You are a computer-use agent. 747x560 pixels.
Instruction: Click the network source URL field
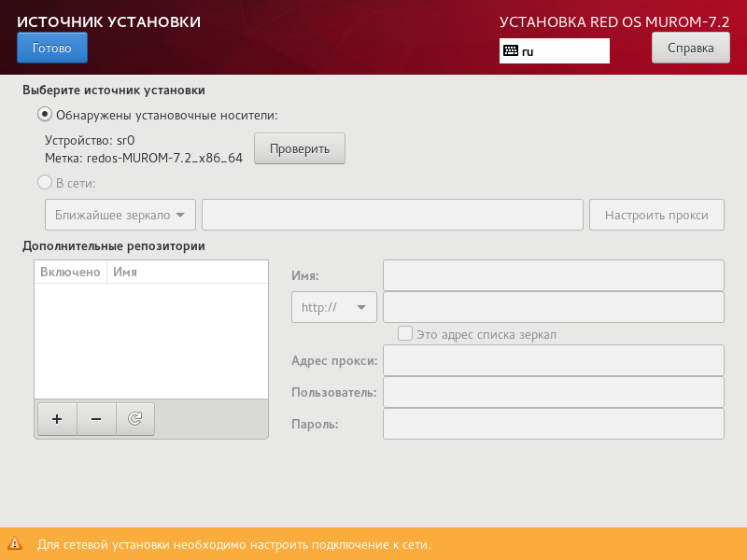coord(392,214)
